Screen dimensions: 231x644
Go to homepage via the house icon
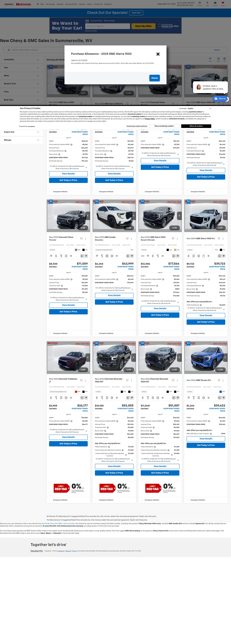pyautogui.click(x=38, y=4)
